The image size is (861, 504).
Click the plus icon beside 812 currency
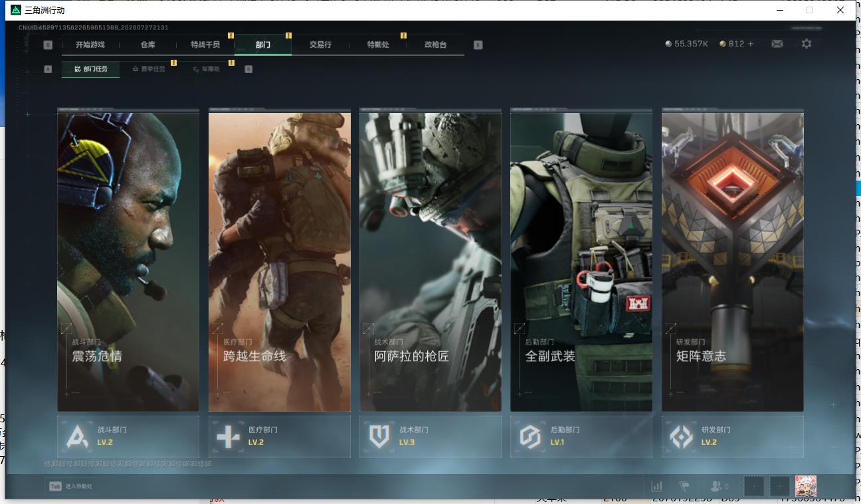point(751,44)
